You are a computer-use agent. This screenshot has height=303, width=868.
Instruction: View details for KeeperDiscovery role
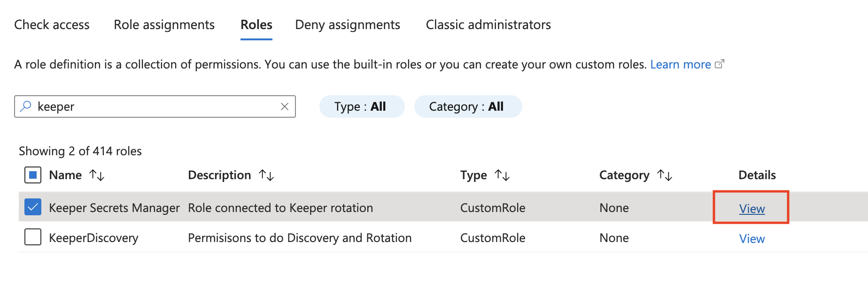(752, 239)
